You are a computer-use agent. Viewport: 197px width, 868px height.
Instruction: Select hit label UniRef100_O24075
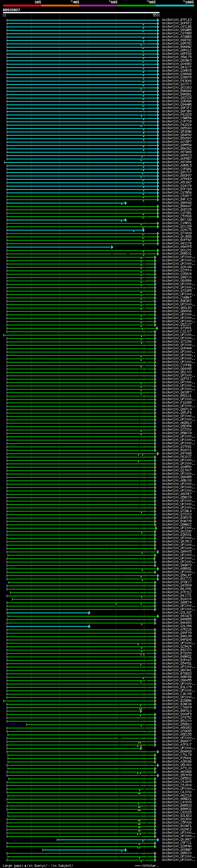point(177,230)
